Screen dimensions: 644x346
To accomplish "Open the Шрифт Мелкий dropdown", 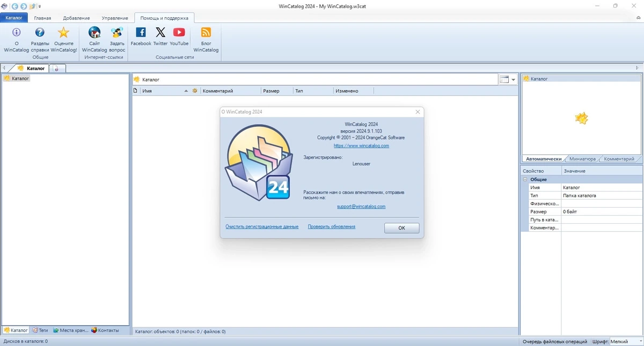I will (x=626, y=341).
